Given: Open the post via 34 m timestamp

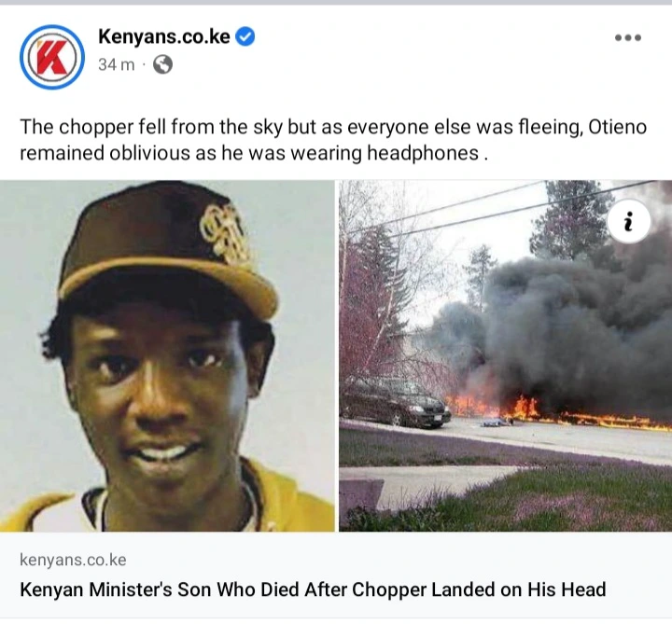Looking at the screenshot, I should click(116, 64).
